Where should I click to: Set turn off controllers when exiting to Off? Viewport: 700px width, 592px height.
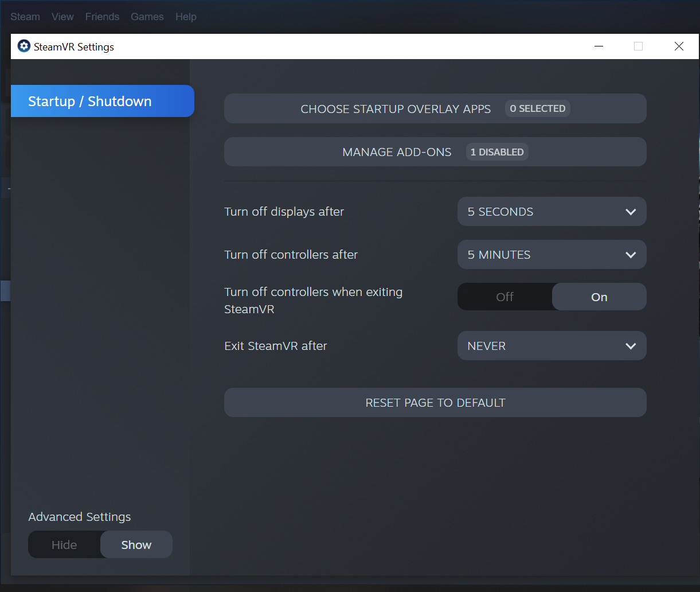[505, 297]
